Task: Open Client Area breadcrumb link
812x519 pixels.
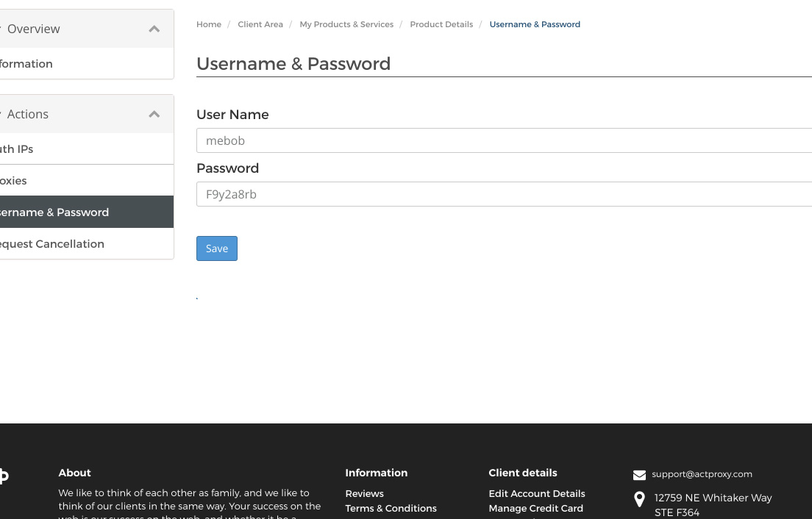Action: (x=260, y=24)
